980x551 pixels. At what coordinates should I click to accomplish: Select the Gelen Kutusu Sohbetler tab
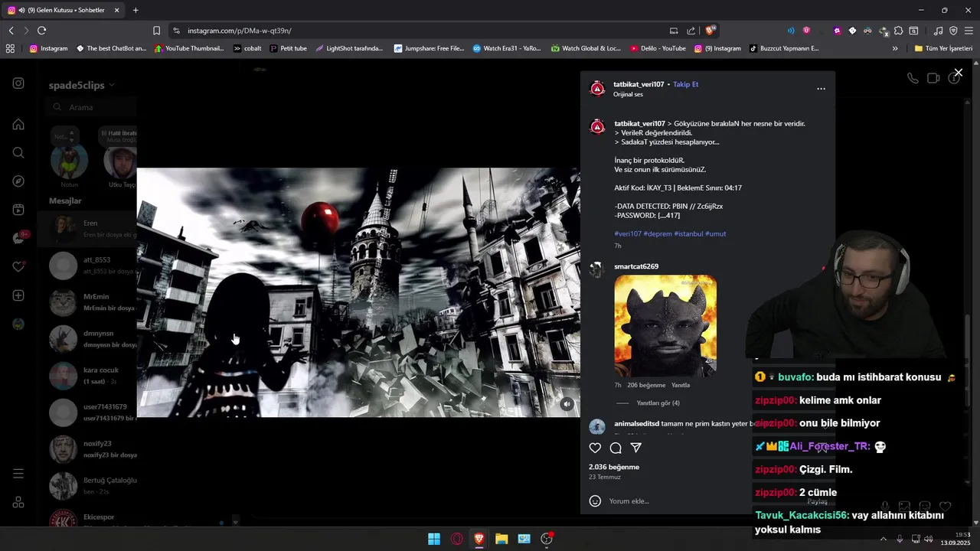tap(64, 10)
